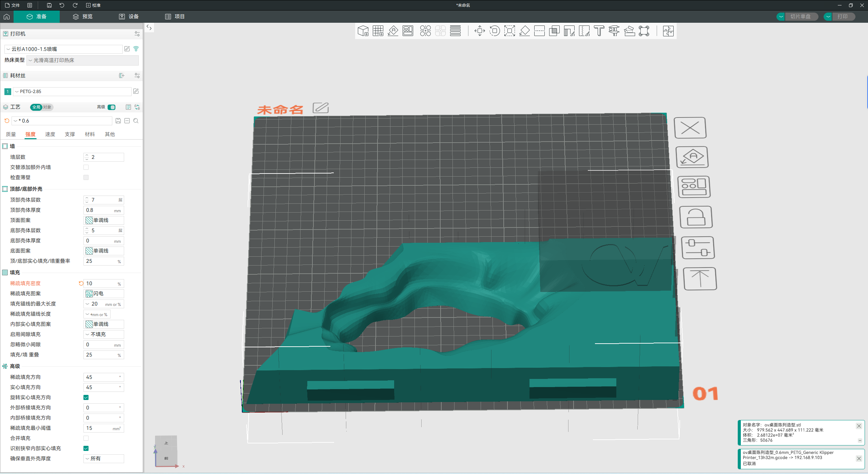Image resolution: width=868 pixels, height=474 pixels.
Task: Select the rotate tool in the toolbar
Action: click(495, 31)
